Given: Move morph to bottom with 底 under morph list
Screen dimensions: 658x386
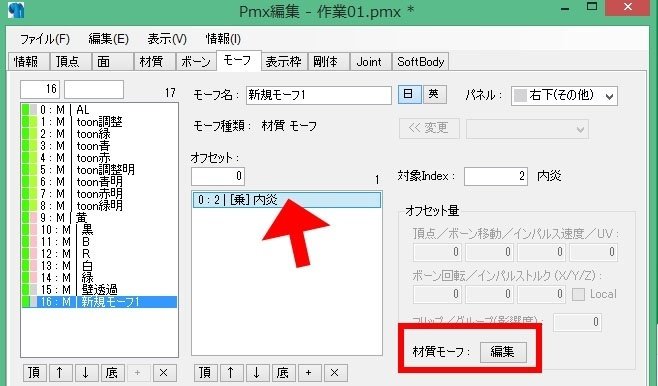Looking at the screenshot, I should click(112, 373).
